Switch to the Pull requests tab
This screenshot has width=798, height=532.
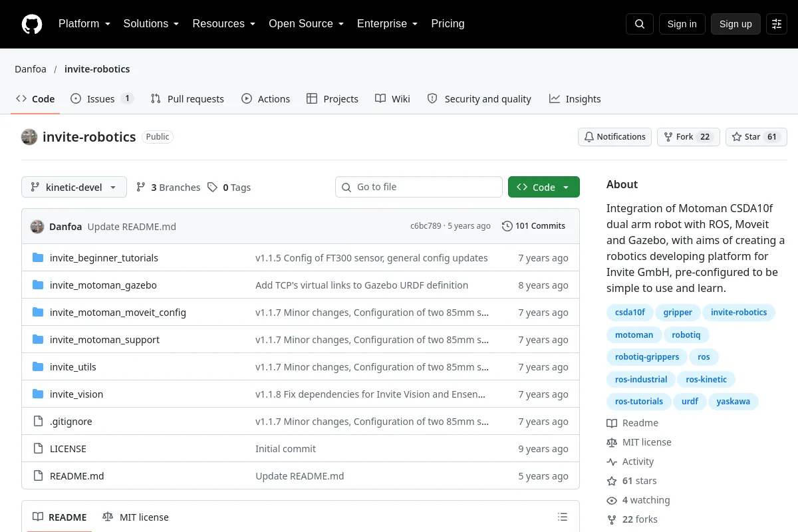pos(188,98)
